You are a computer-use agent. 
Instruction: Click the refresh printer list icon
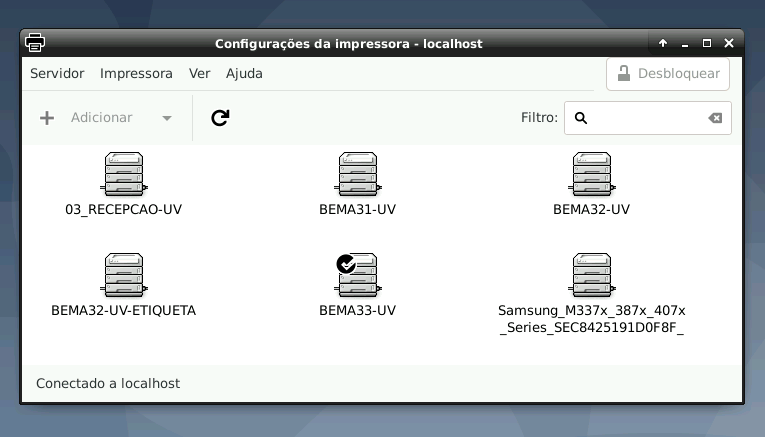(x=220, y=118)
